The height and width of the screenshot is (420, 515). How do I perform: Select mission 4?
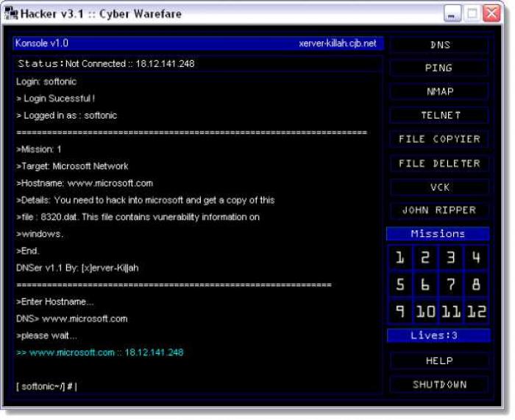476,257
